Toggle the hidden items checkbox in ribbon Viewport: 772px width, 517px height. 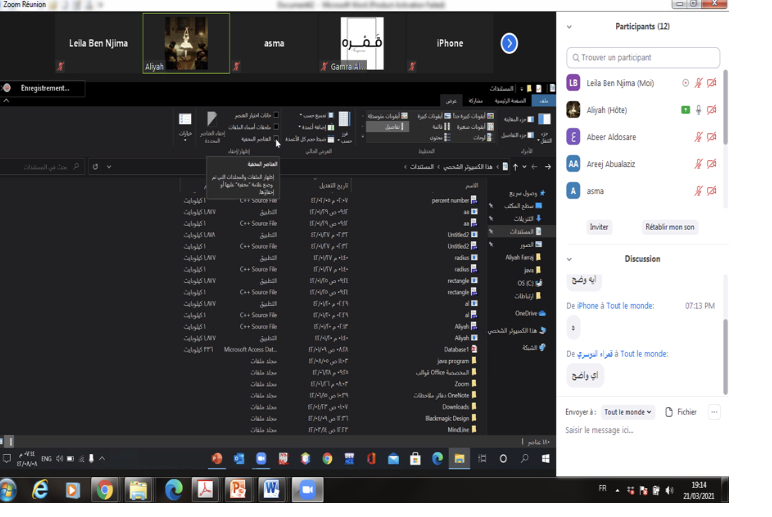pyautogui.click(x=277, y=139)
